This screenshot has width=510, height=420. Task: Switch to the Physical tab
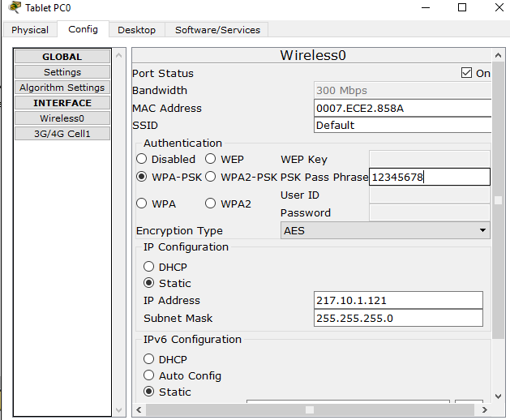click(30, 30)
